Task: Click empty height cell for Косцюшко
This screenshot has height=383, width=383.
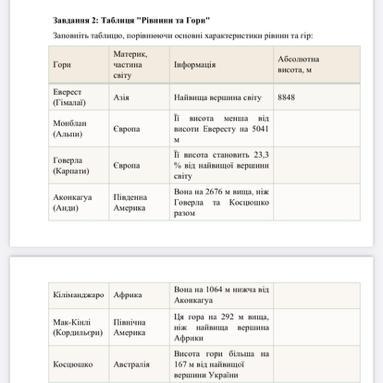Action: tap(317, 364)
